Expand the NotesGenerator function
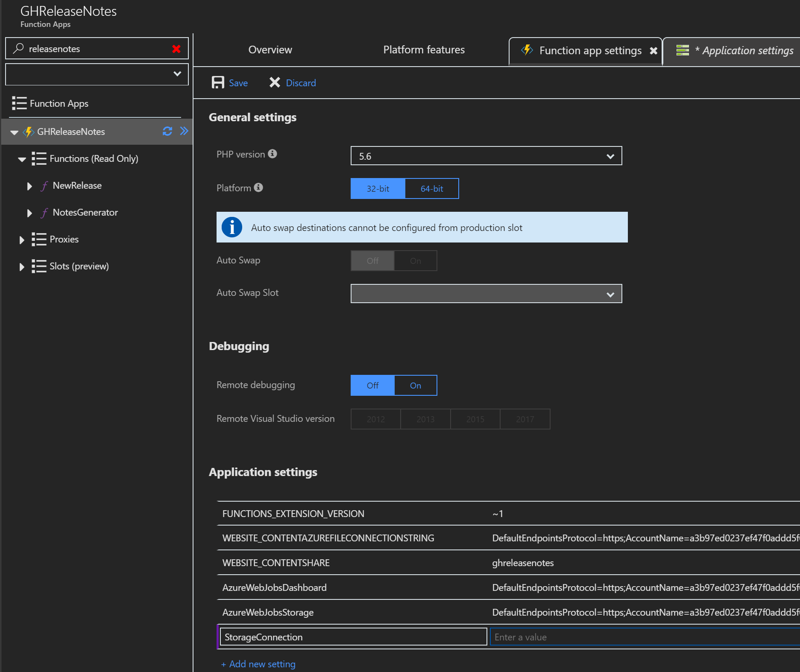The height and width of the screenshot is (672, 800). click(29, 213)
